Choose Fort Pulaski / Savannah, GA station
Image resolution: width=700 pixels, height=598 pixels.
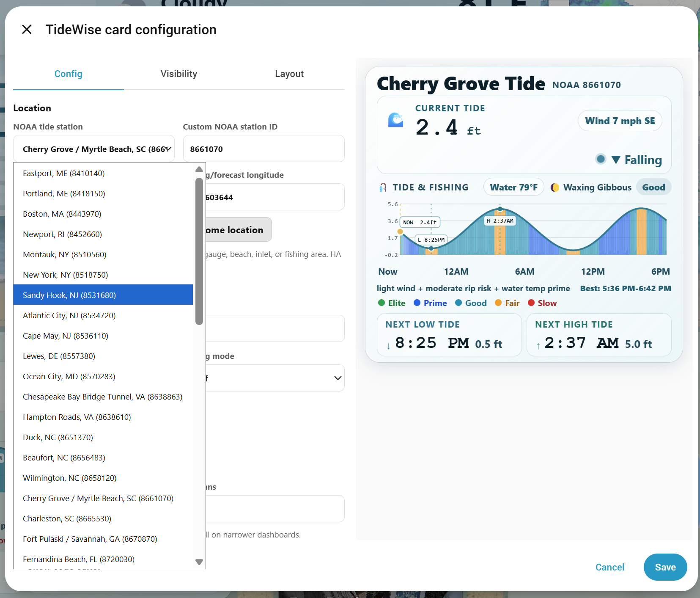point(103,539)
